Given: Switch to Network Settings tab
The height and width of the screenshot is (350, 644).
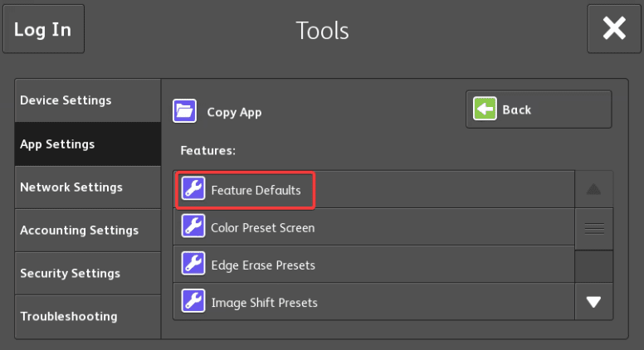Looking at the screenshot, I should [87, 187].
